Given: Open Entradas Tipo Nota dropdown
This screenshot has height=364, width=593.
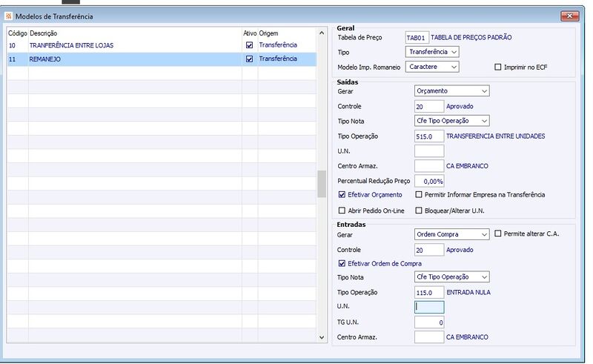Looking at the screenshot, I should pos(452,277).
